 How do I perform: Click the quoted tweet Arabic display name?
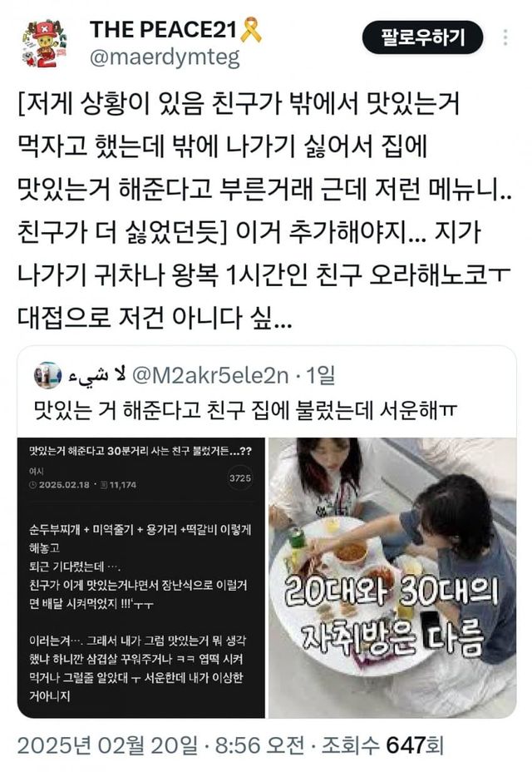(96, 376)
